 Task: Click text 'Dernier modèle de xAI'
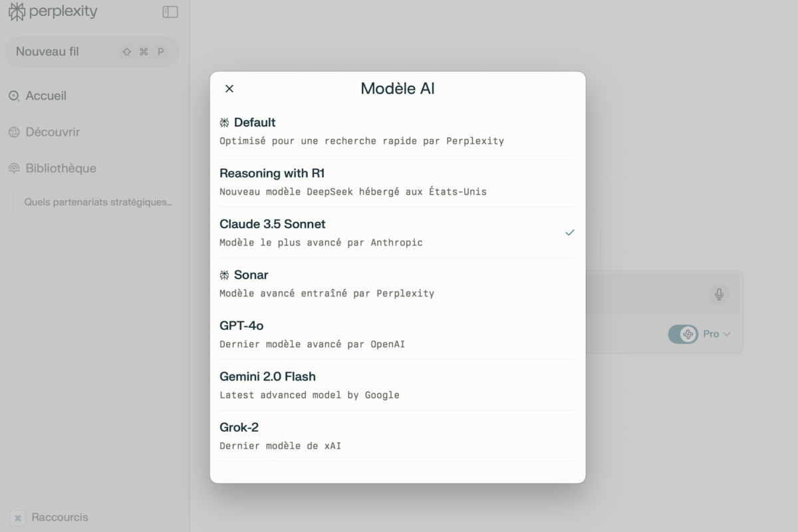(280, 446)
